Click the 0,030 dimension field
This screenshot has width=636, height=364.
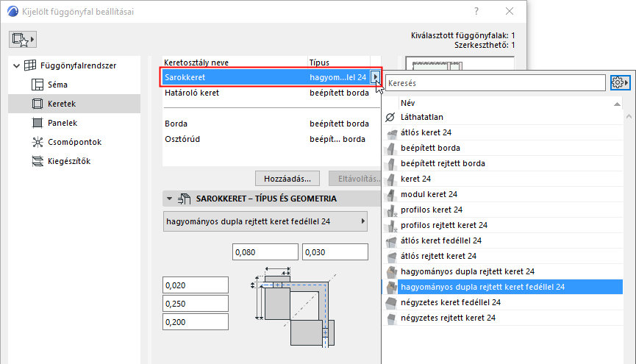tap(335, 252)
